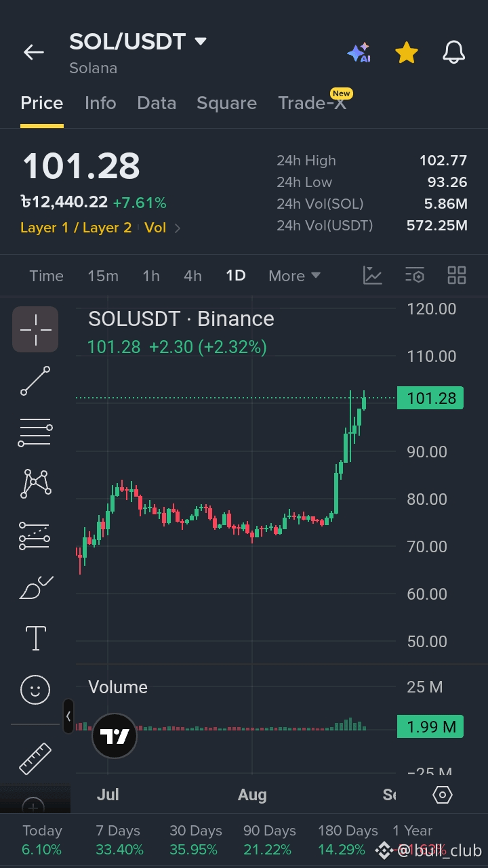Switch to the Data tab

(157, 103)
